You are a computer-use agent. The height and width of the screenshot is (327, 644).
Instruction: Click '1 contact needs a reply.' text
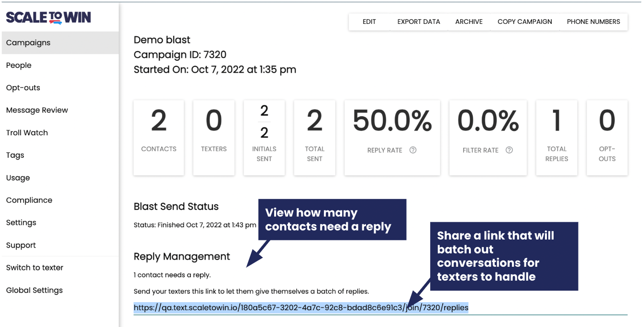(x=172, y=275)
